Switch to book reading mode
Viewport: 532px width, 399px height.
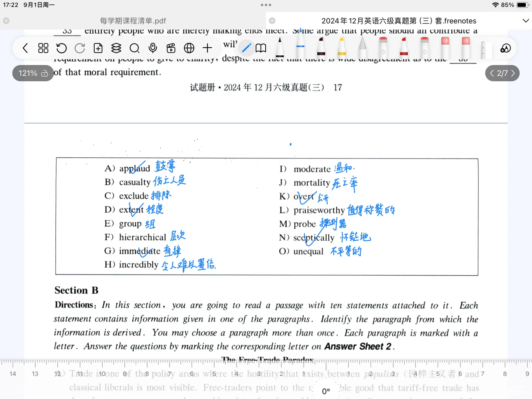(x=261, y=48)
